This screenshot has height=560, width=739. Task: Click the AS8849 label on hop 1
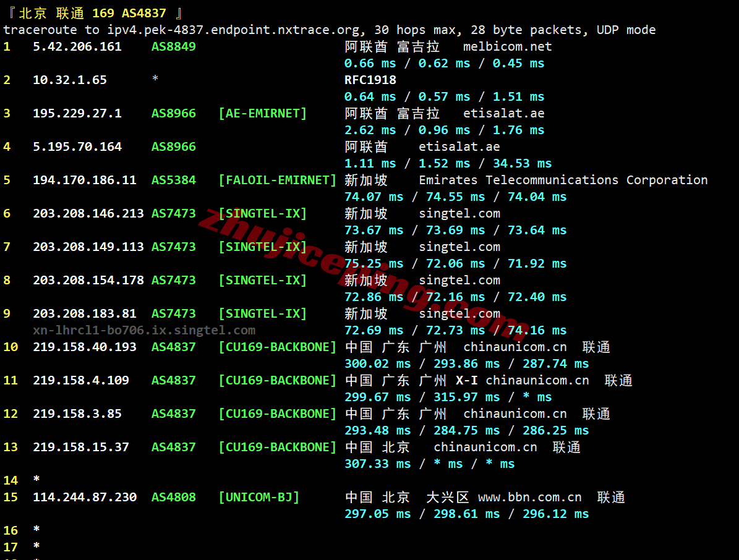[173, 46]
